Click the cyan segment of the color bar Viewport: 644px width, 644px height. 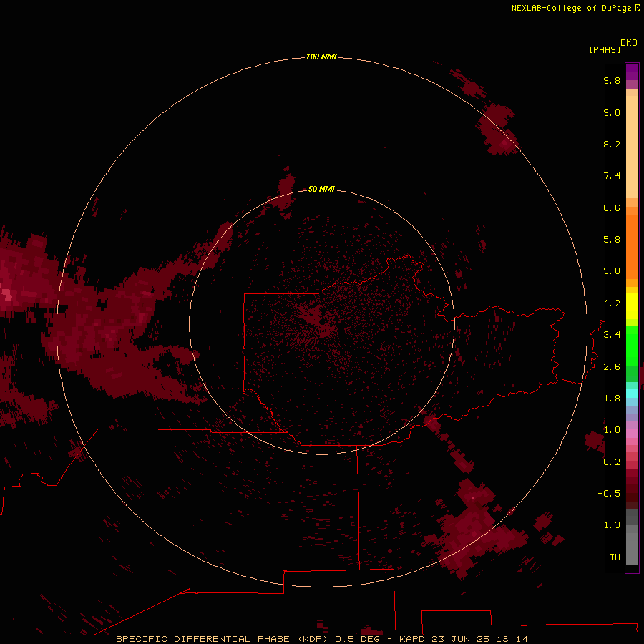(632, 394)
